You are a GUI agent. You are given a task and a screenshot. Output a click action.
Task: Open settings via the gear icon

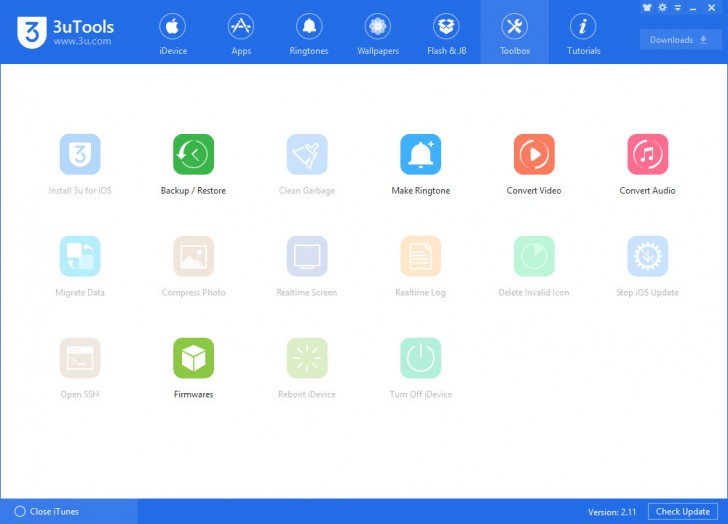coord(663,7)
